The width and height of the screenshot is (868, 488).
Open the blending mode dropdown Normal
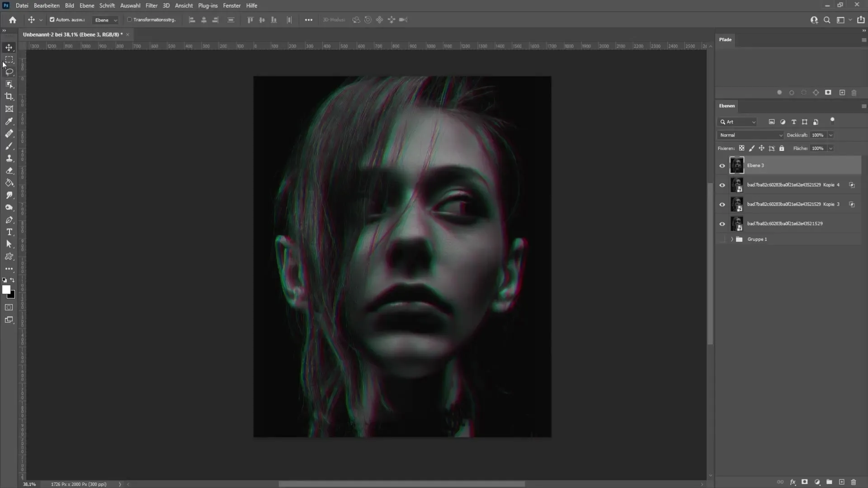[x=750, y=135]
